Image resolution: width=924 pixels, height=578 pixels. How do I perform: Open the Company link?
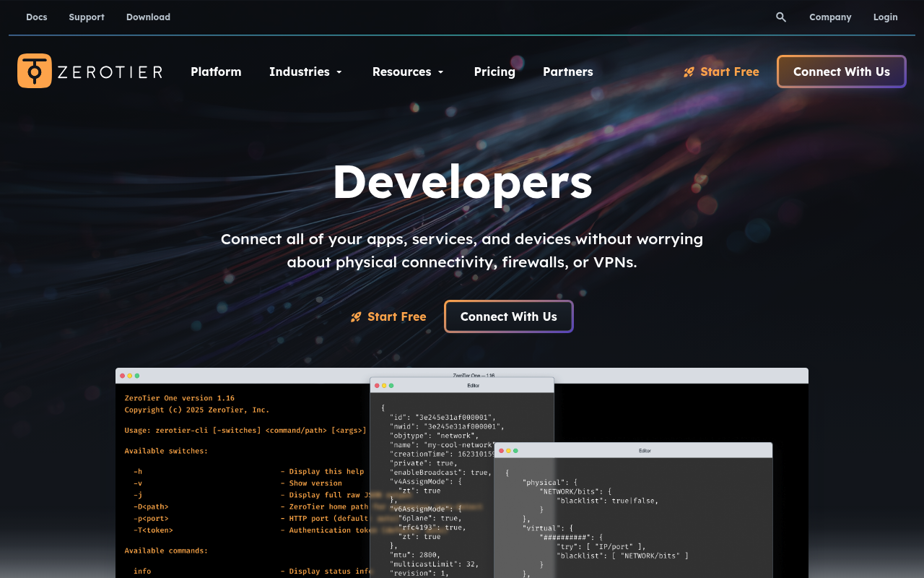point(830,17)
